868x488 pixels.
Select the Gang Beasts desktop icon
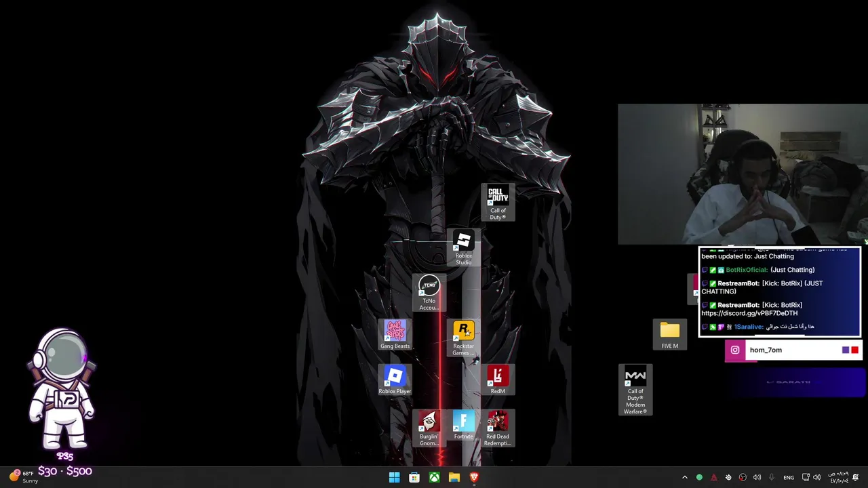tap(395, 335)
